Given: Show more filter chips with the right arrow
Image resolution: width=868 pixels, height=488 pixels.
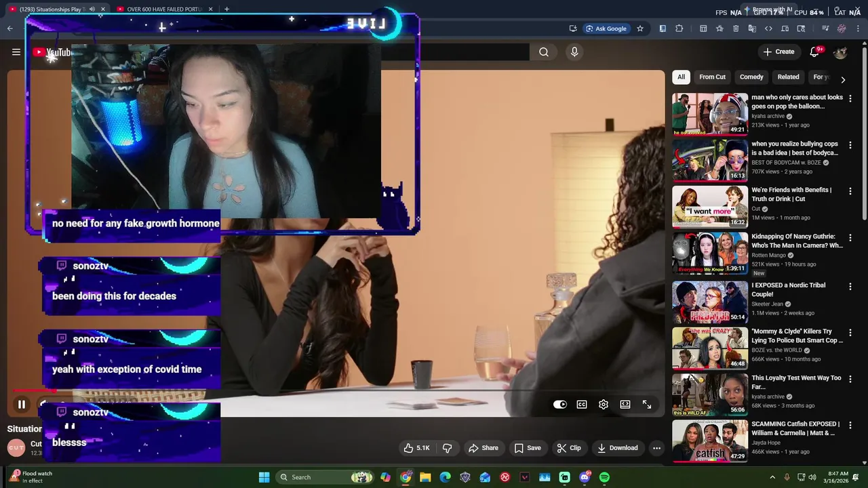Looking at the screenshot, I should pos(843,79).
